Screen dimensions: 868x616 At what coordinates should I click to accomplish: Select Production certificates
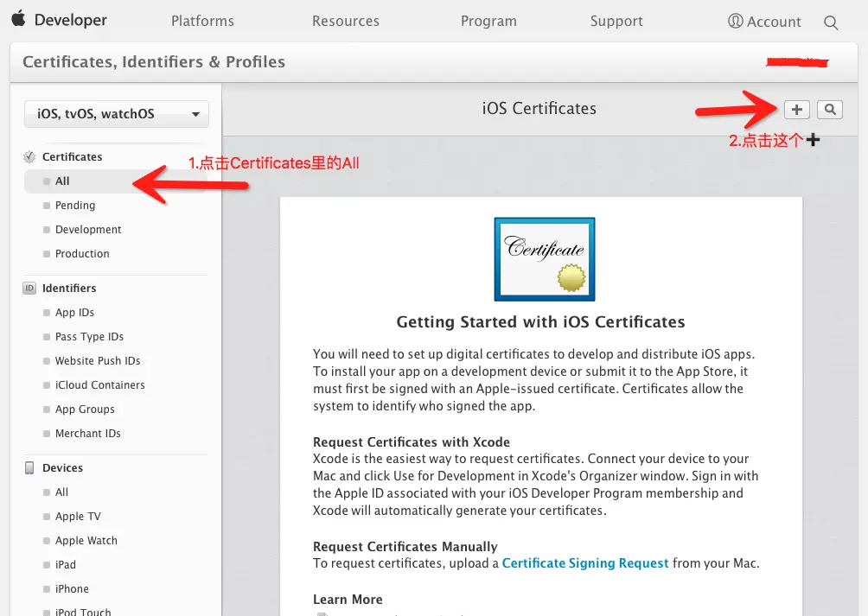point(82,254)
